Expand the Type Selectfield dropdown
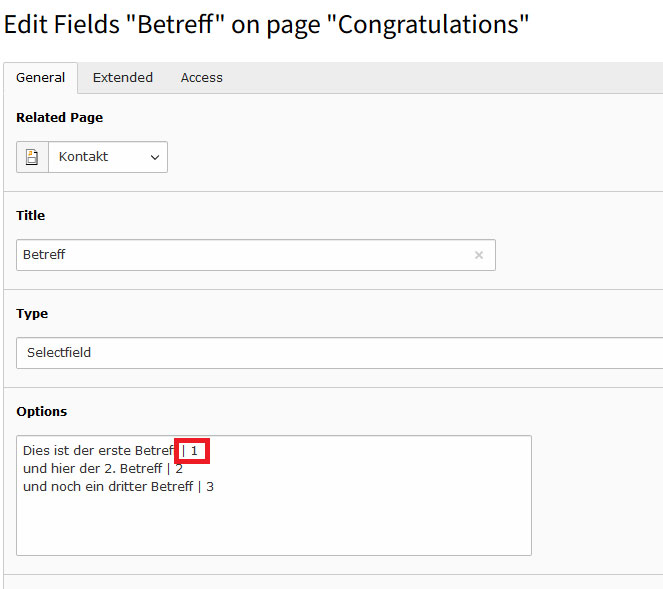 (x=340, y=353)
